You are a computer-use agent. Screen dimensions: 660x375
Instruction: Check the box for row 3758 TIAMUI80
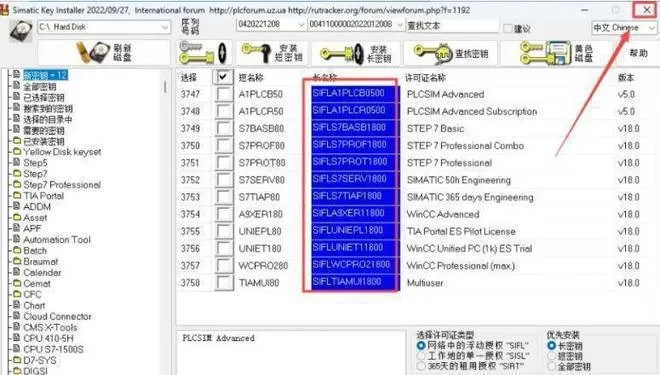(x=224, y=282)
